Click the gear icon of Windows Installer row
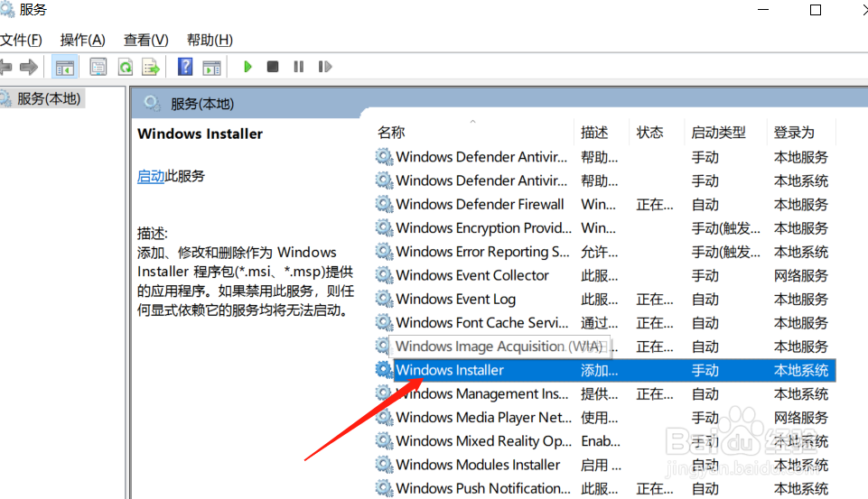This screenshot has width=868, height=499. pos(384,370)
